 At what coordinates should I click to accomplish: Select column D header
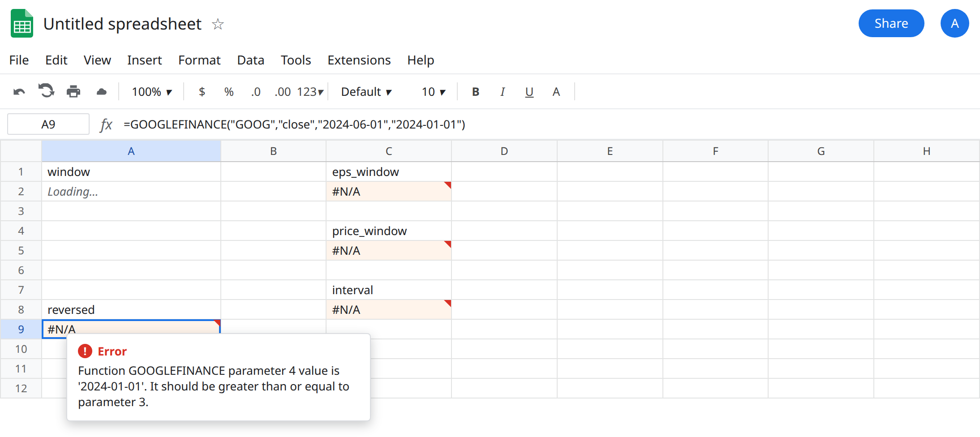pos(504,151)
